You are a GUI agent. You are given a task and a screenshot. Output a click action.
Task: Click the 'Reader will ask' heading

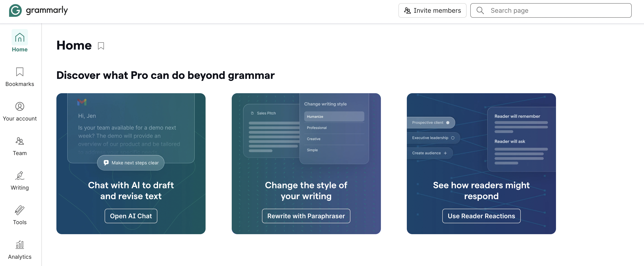click(x=510, y=141)
